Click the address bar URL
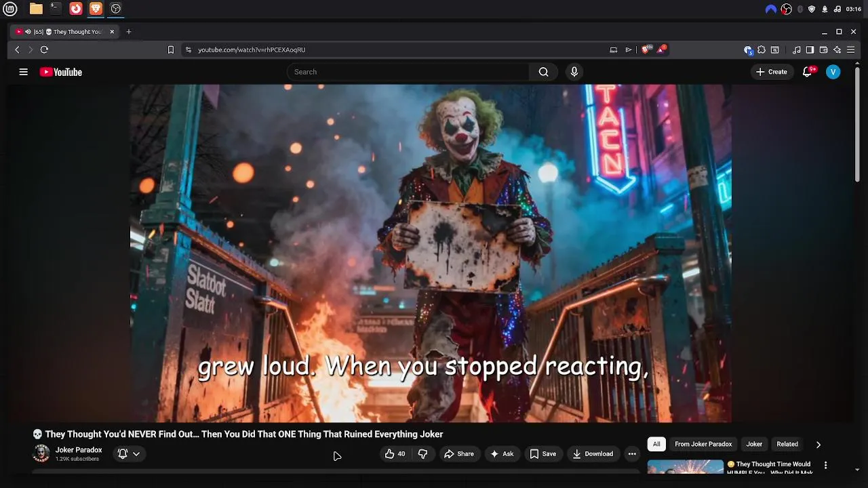This screenshot has height=488, width=868. (252, 49)
